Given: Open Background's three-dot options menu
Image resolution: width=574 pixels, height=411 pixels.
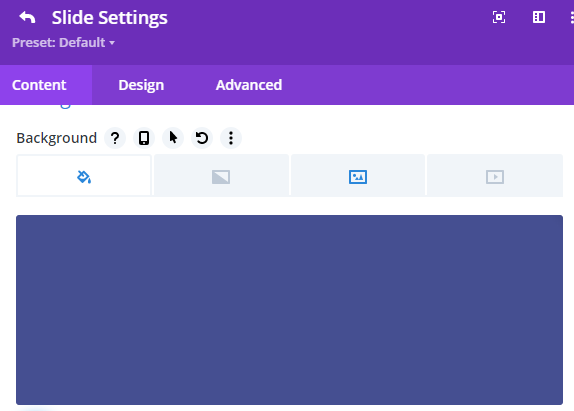Looking at the screenshot, I should 231,138.
